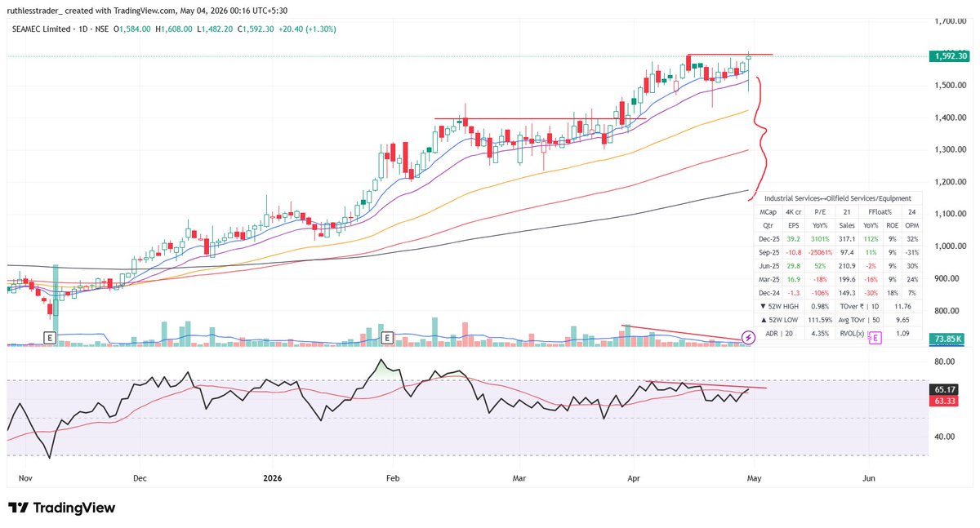Click the OPM column header
The height and width of the screenshot is (528, 980).
(911, 224)
